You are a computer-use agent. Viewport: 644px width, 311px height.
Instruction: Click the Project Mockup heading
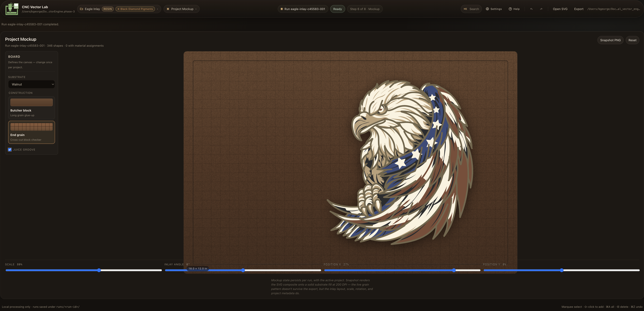(21, 39)
